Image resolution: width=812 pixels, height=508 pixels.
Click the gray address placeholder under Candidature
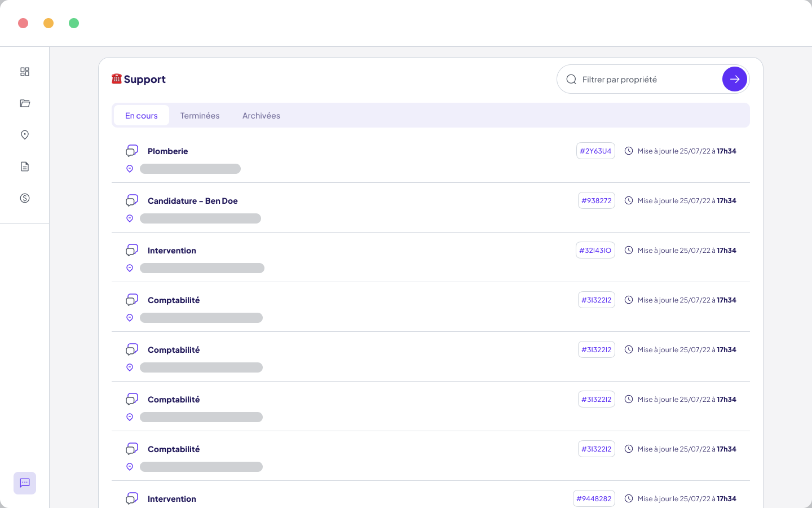coord(201,218)
